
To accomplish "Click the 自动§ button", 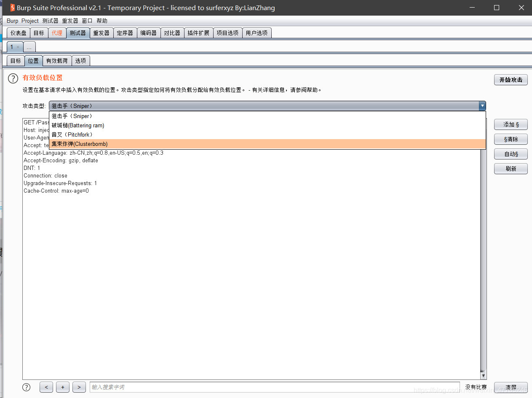I will [x=511, y=154].
